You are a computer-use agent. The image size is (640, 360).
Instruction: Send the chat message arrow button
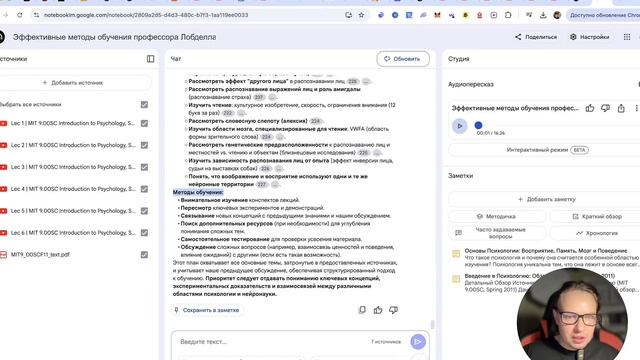coord(418,342)
